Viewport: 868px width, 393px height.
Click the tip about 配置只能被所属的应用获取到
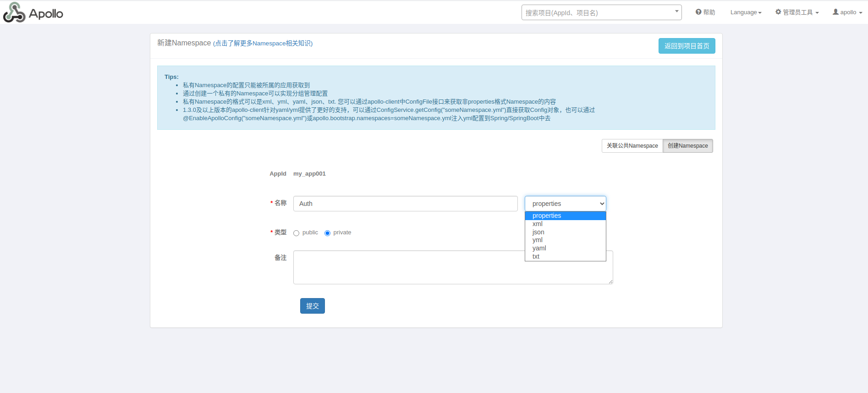[x=247, y=85]
